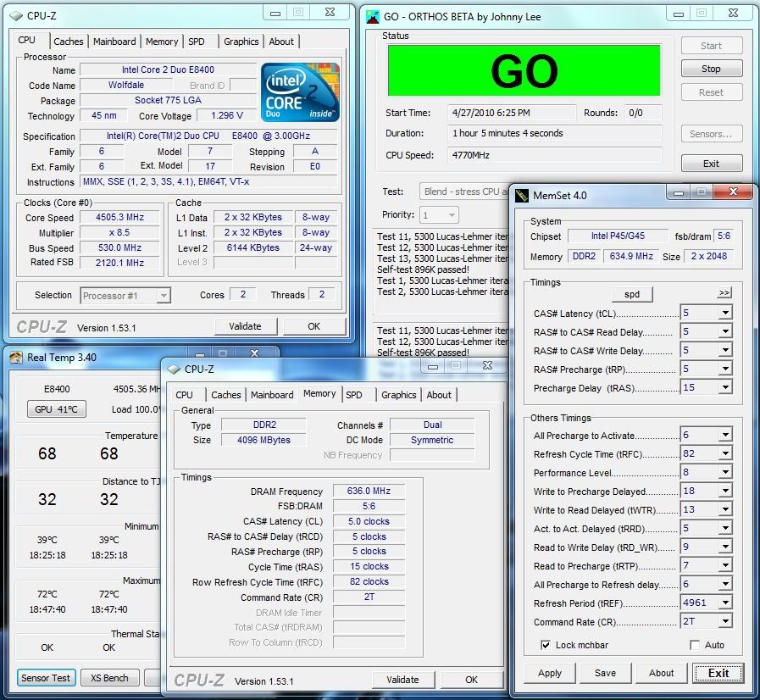Click Apply button in MemSet
This screenshot has width=760, height=700.
[550, 674]
